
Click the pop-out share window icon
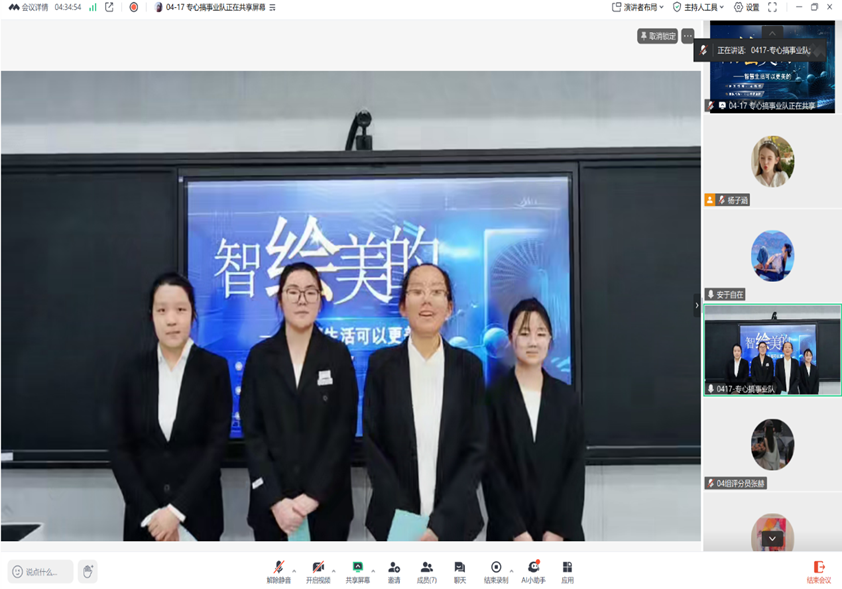click(110, 7)
